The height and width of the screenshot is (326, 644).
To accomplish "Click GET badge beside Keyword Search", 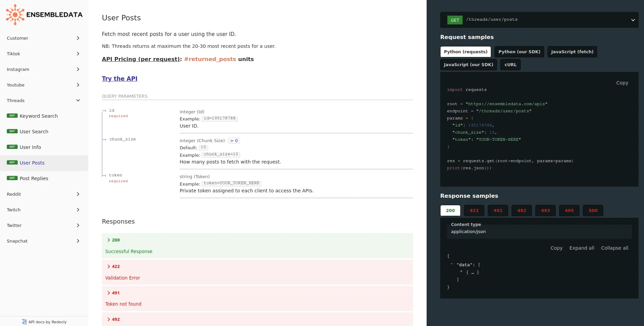I will pyautogui.click(x=12, y=116).
